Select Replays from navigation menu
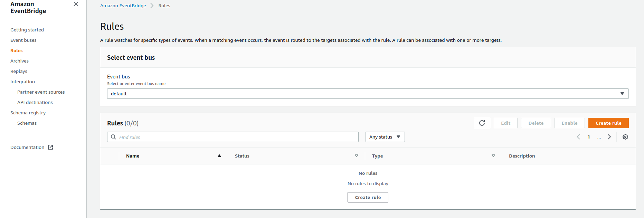The height and width of the screenshot is (218, 644). 19,71
